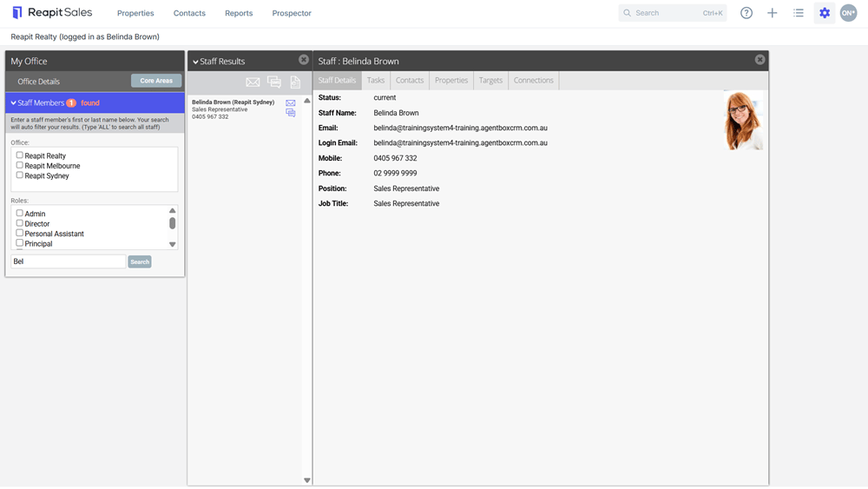Check the Reapit Sydney office checkbox
Viewport: 868px width, 489px height.
[x=19, y=175]
